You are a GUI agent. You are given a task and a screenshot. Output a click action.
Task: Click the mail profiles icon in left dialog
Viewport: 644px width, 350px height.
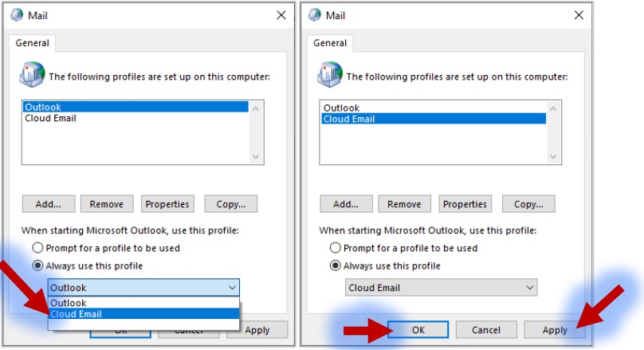pyautogui.click(x=32, y=74)
